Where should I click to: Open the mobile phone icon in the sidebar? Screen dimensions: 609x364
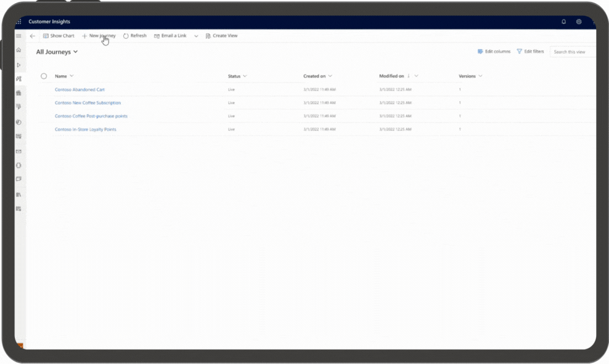[18, 165]
